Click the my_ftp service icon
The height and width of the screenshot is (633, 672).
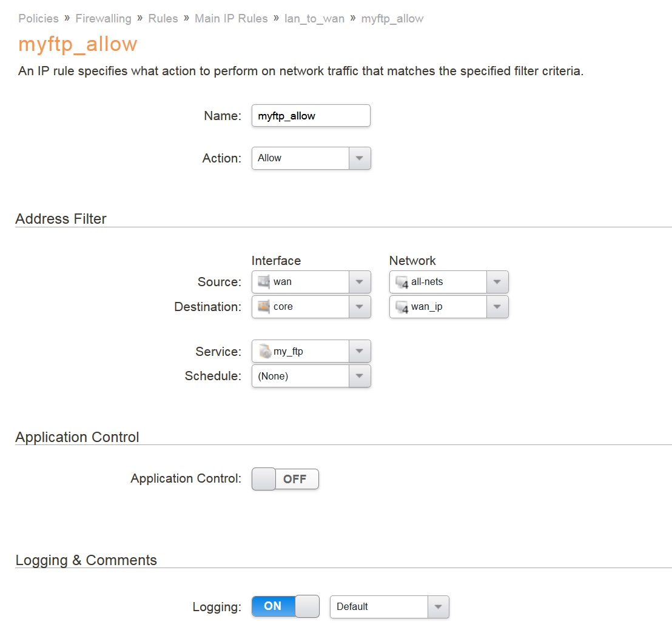[264, 352]
